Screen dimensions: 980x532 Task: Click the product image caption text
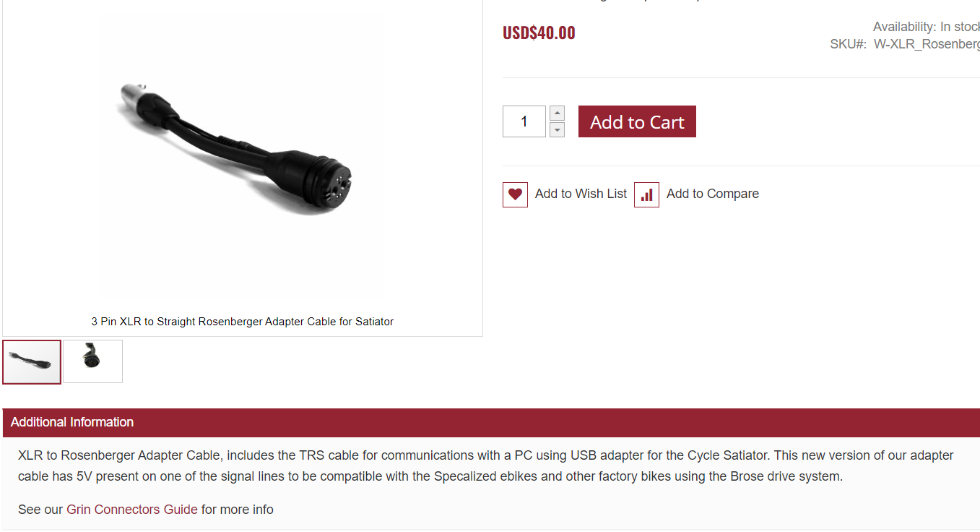pyautogui.click(x=242, y=322)
